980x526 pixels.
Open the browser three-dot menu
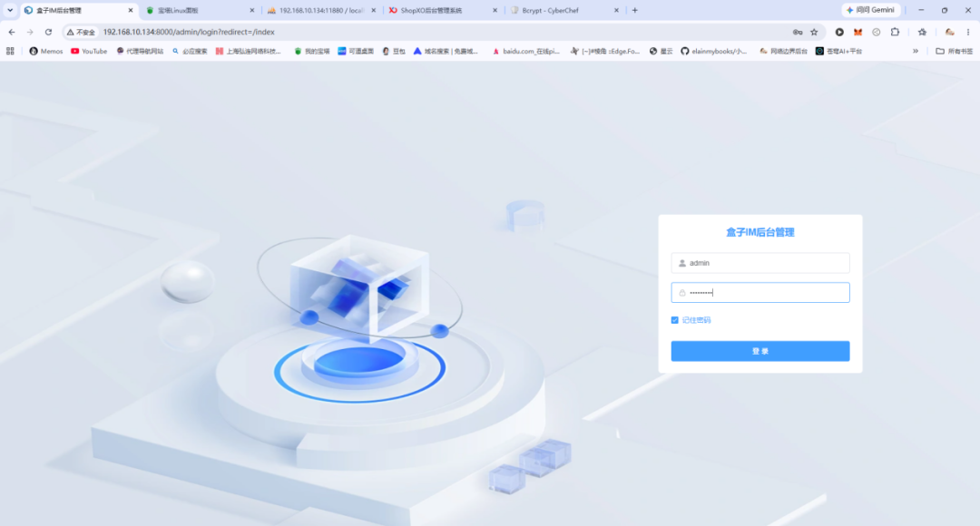(968, 32)
